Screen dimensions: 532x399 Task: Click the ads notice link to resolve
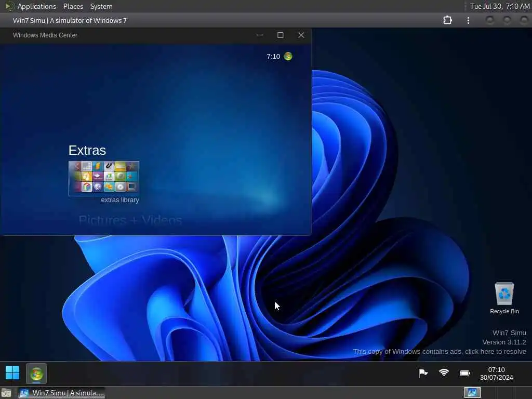(440, 352)
